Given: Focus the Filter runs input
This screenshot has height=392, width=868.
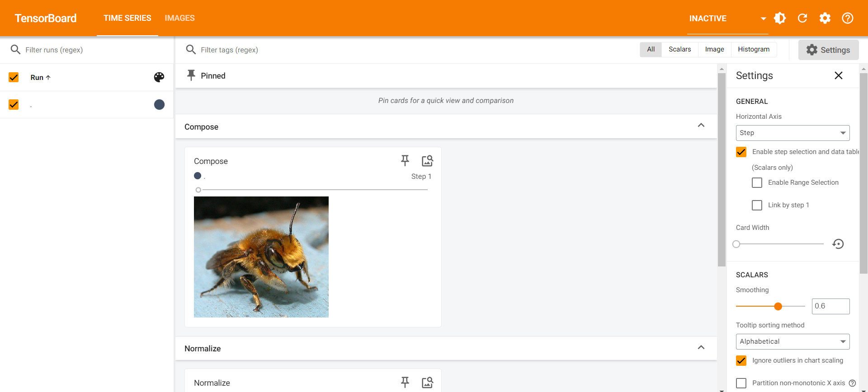Looking at the screenshot, I should [95, 50].
